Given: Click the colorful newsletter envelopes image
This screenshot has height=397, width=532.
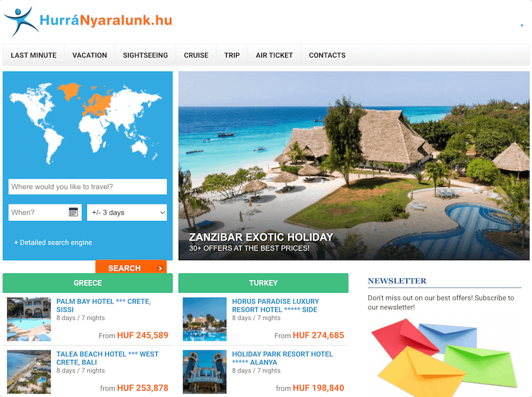Looking at the screenshot, I should [444, 357].
